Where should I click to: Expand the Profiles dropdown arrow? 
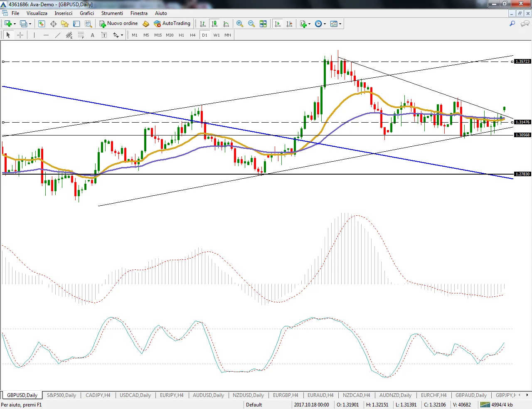pos(30,24)
